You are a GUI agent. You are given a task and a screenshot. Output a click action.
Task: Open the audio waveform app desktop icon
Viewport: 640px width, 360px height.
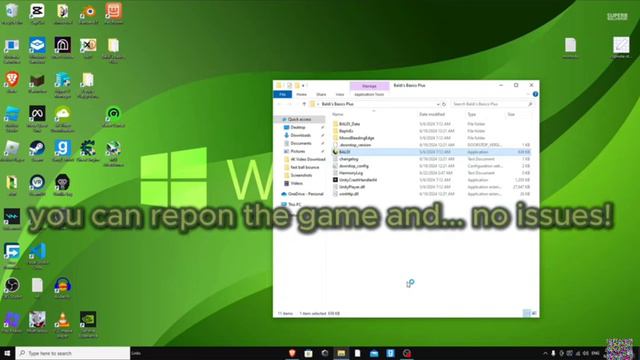pyautogui.click(x=12, y=219)
